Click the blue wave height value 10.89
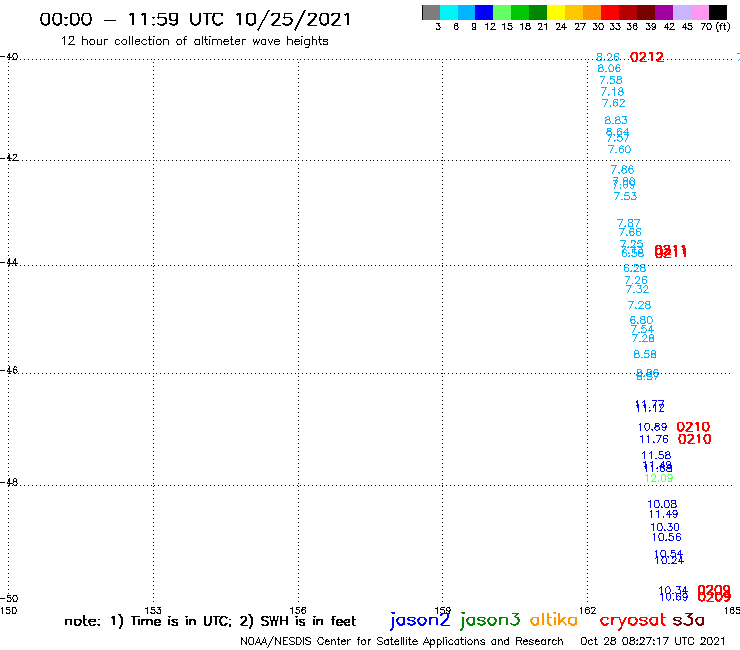740x650 pixels. click(x=652, y=427)
